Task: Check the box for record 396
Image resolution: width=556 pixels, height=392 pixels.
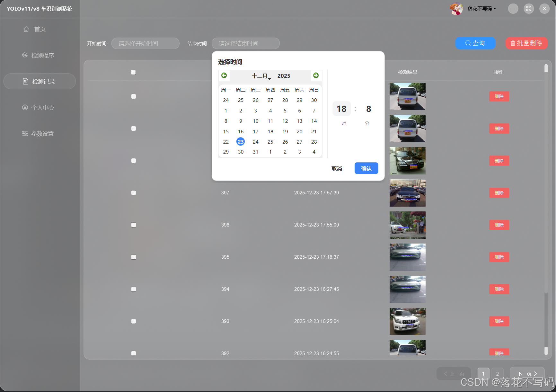Action: click(134, 225)
